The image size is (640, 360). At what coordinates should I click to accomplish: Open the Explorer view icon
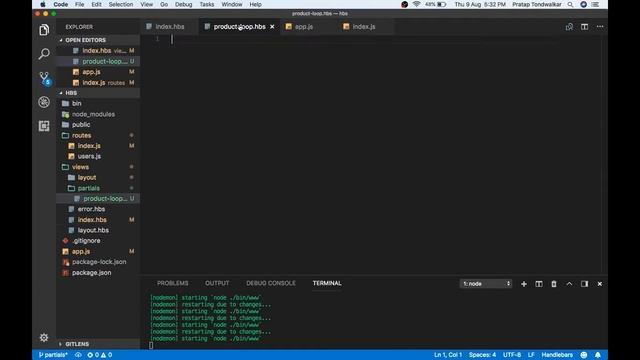coord(44,30)
